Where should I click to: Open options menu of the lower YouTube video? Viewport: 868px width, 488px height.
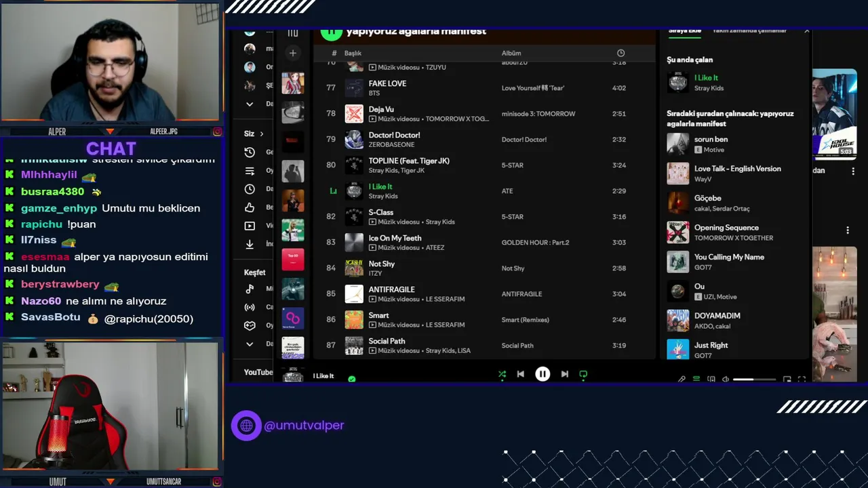848,230
